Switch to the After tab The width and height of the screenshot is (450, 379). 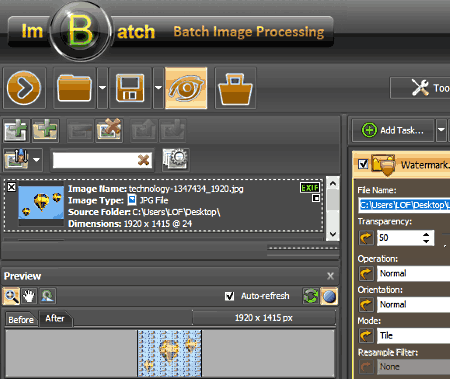(x=55, y=318)
